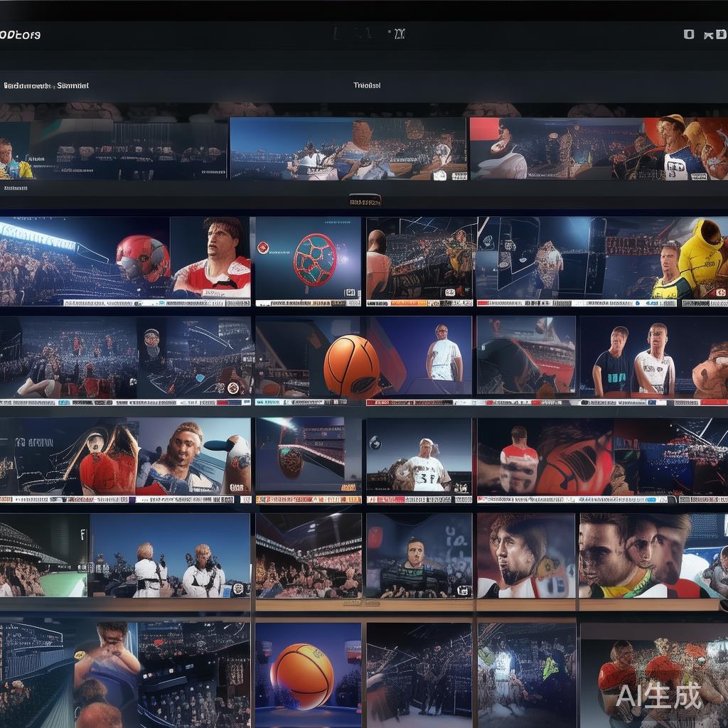The height and width of the screenshot is (728, 728).
Task: Open the featured center video in the top row
Action: 348,149
